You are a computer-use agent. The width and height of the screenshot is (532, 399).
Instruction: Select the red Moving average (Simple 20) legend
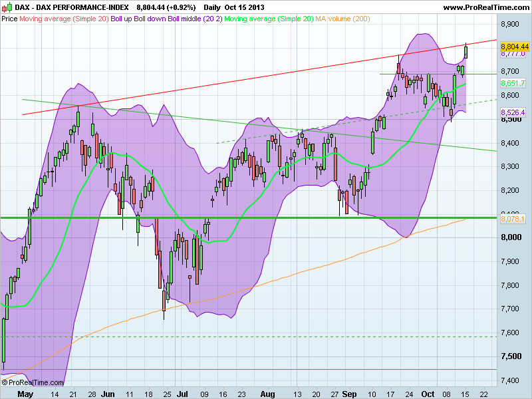pos(64,19)
